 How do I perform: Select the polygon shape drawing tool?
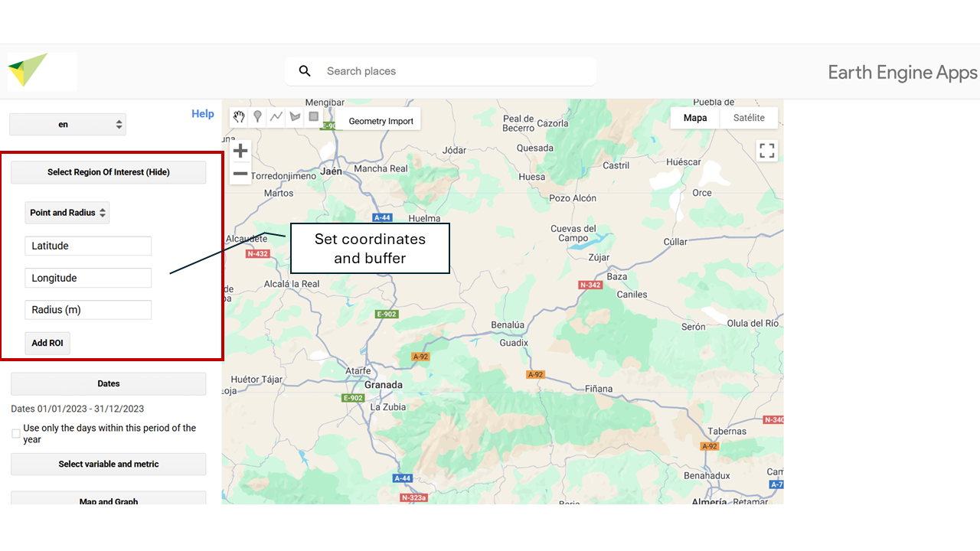click(x=295, y=117)
